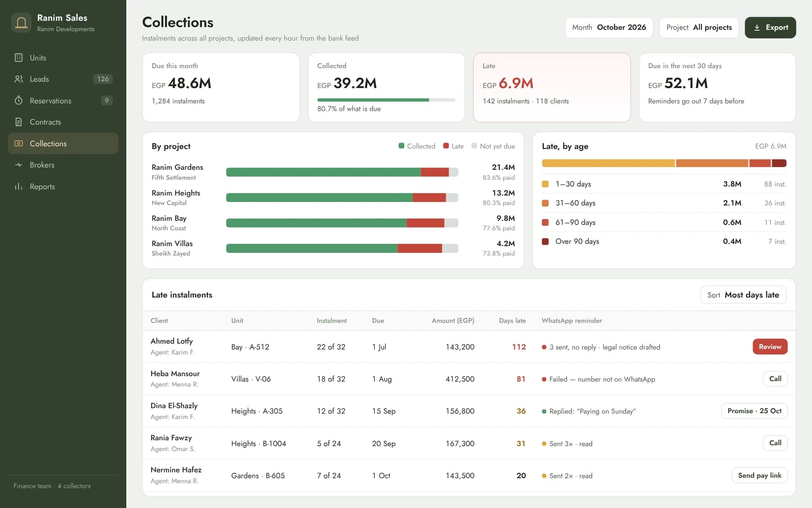The height and width of the screenshot is (508, 812).
Task: Click the Reservations clock icon
Action: pyautogui.click(x=18, y=100)
